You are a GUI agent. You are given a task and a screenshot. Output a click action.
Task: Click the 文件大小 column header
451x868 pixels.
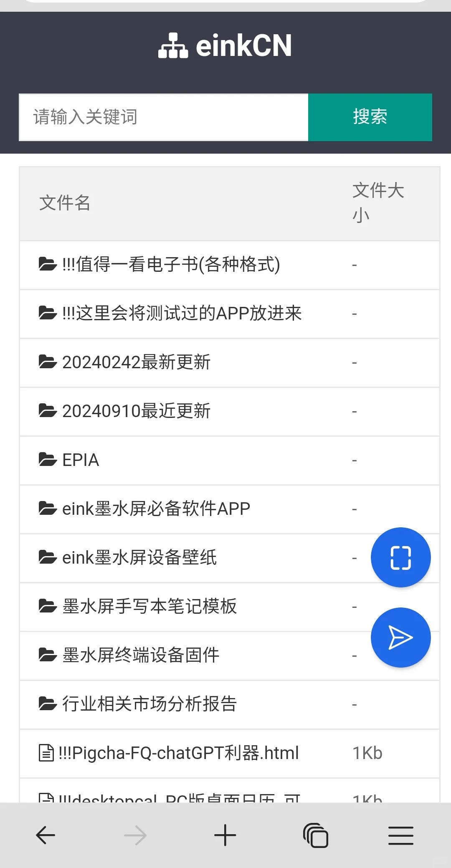[x=378, y=203]
